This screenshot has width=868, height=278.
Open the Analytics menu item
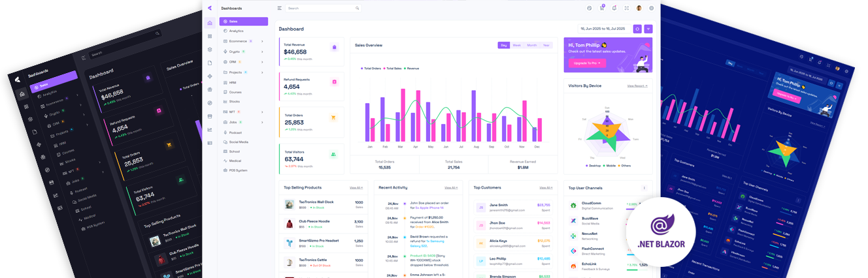(236, 31)
